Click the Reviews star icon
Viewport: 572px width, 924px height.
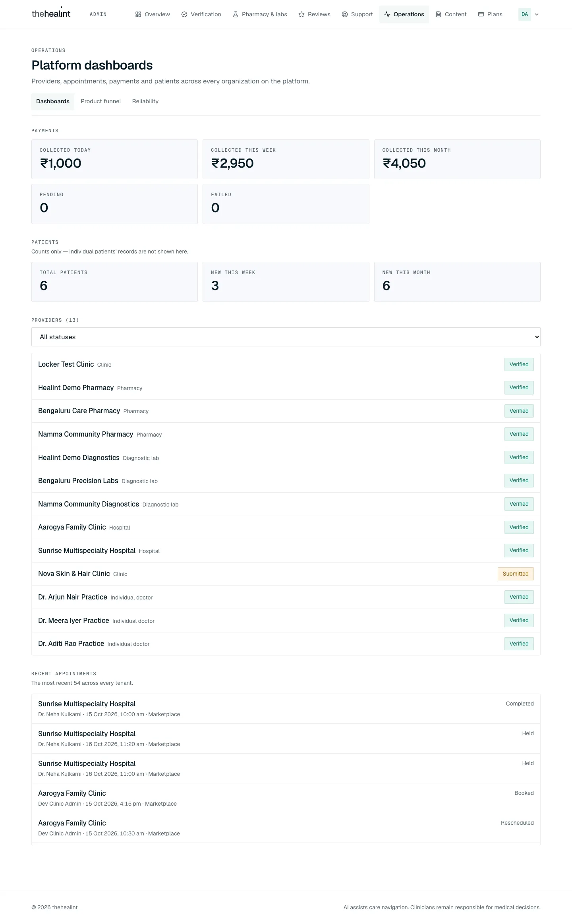[x=301, y=14]
